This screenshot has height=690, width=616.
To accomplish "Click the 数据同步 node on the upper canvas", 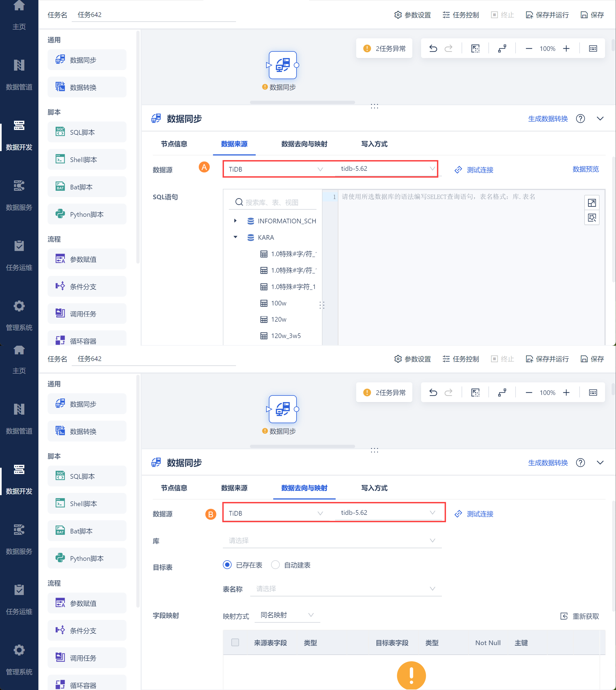I will 283,65.
